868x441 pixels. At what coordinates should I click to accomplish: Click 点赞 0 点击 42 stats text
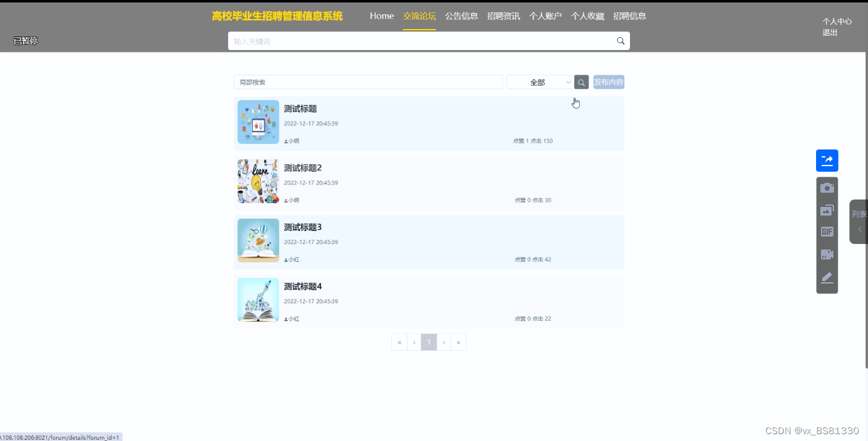click(x=533, y=259)
